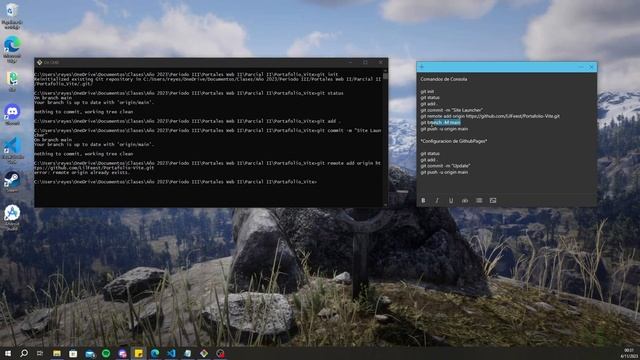This screenshot has width=640, height=360.
Task: Close the sticky note
Action: coord(591,67)
